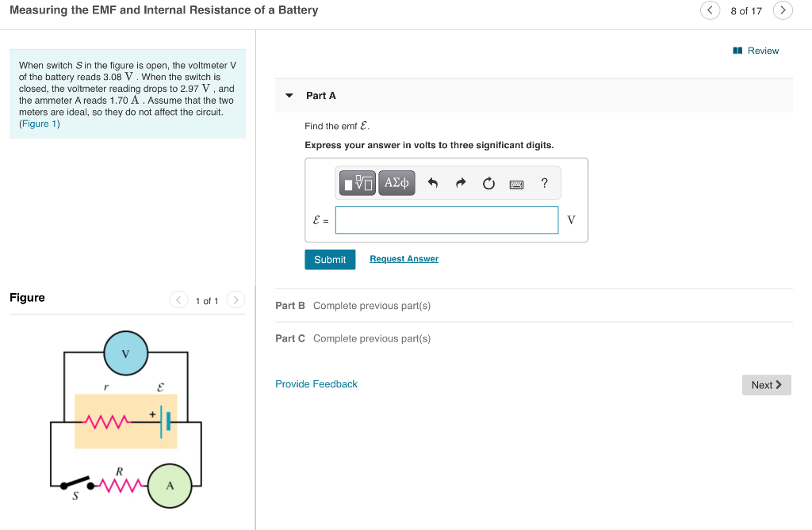This screenshot has height=530, width=812.
Task: Redo the equation edit
Action: tap(460, 182)
